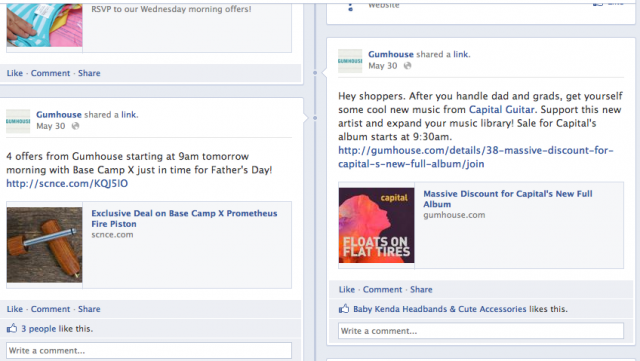Image resolution: width=640 pixels, height=361 pixels.
Task: Click Write a comment field under Base Camp post
Action: coord(149,350)
